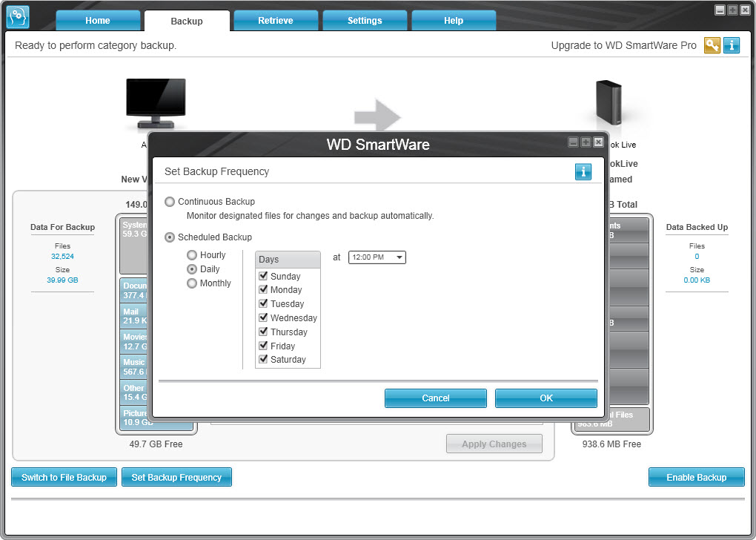The image size is (756, 540).
Task: Select the Scheduled Backup radio button
Action: pos(170,237)
